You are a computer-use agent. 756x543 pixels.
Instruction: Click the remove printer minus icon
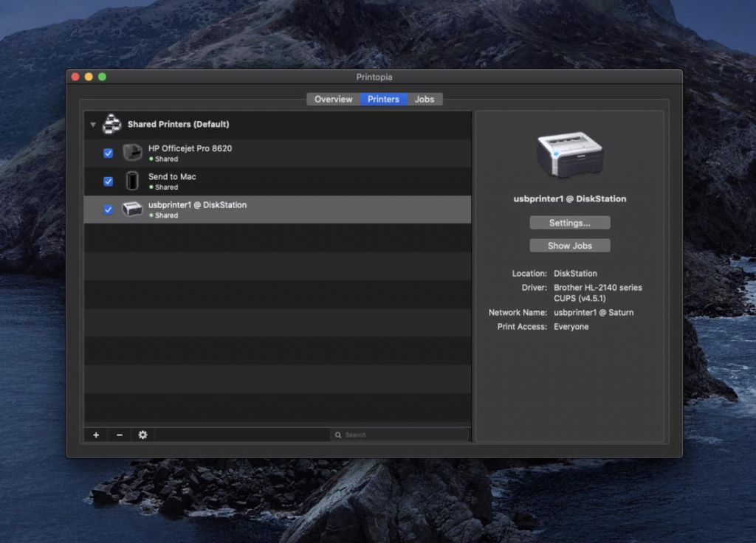click(x=119, y=435)
